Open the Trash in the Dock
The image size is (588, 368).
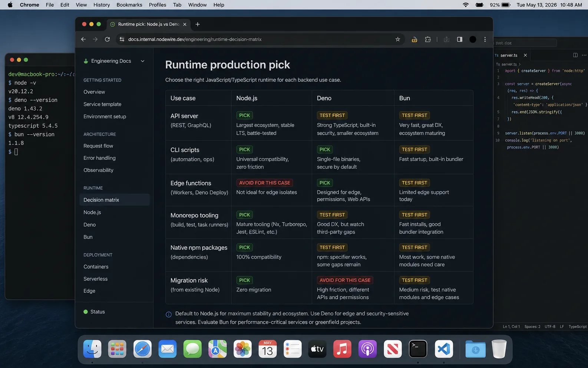[x=499, y=349]
